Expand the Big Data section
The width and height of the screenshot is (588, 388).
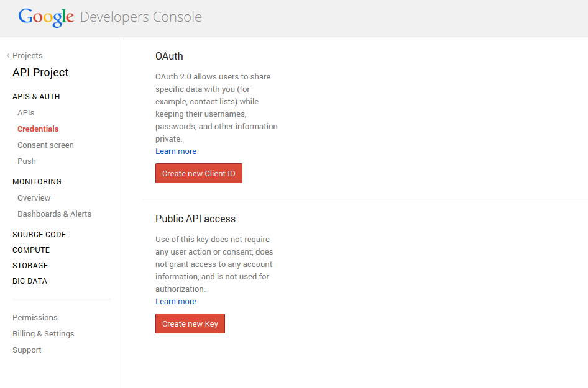[x=30, y=281]
